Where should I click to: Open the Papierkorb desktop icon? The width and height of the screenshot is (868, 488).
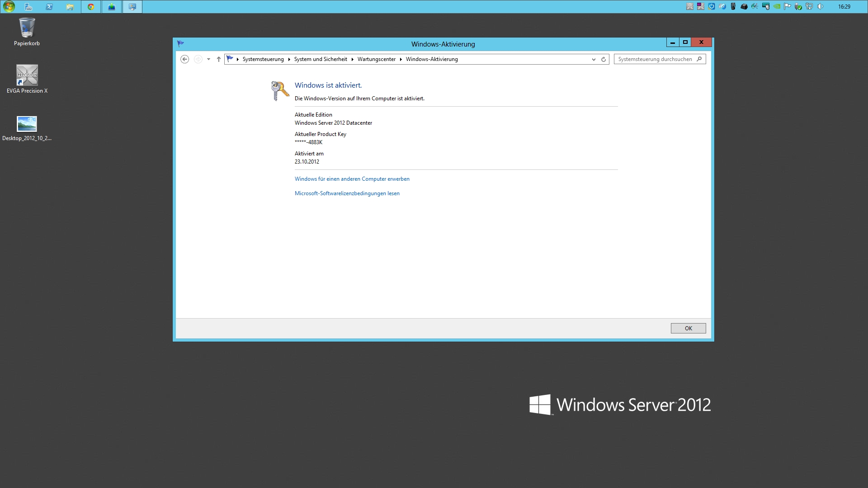tap(27, 28)
